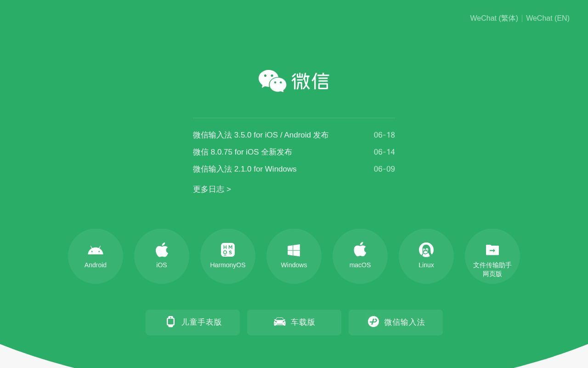Open 微信输入法 2.1.0 for Windows news
Image resolution: width=588 pixels, height=368 pixels.
click(244, 169)
